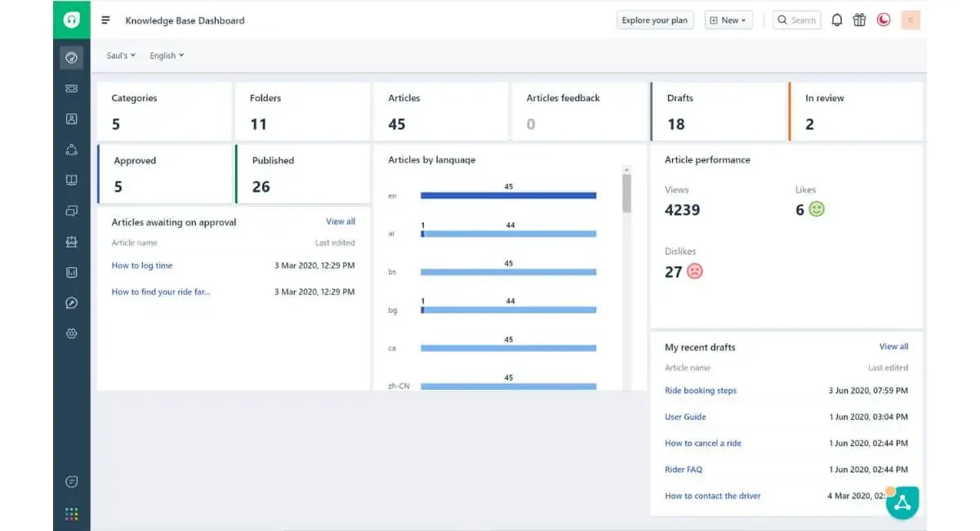Open the Published card

pos(302,174)
